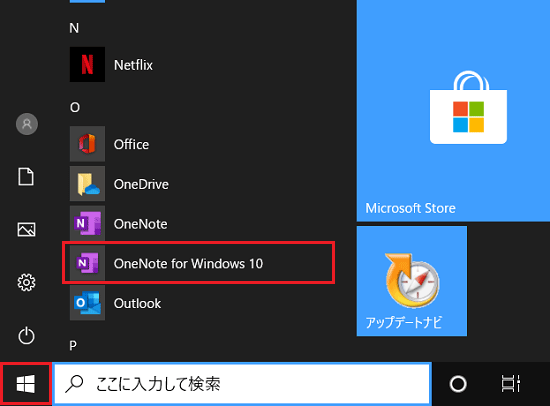Open Settings gear icon
The image size is (550, 406).
(x=26, y=282)
